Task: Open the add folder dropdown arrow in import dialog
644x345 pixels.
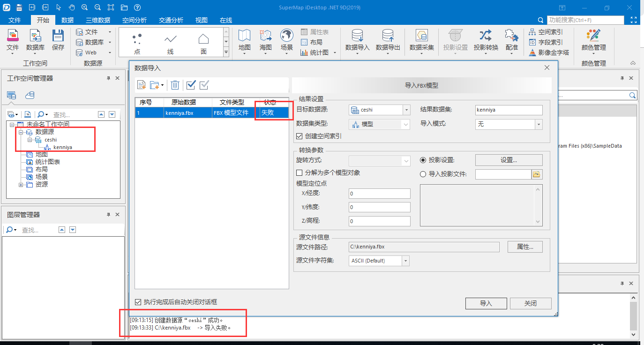Action: tap(162, 85)
